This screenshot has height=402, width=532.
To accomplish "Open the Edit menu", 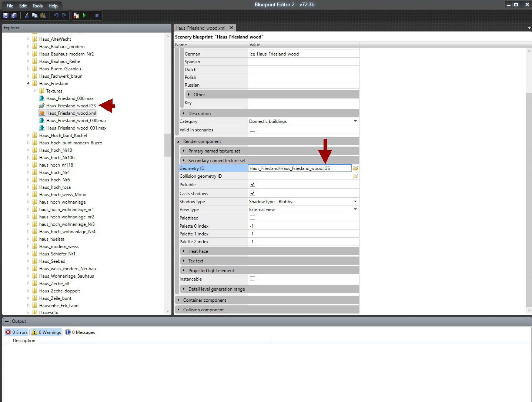I will click(23, 6).
